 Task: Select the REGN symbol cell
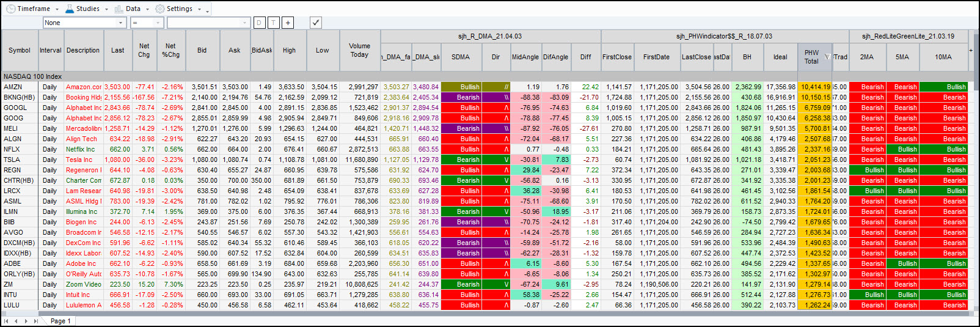click(x=20, y=170)
